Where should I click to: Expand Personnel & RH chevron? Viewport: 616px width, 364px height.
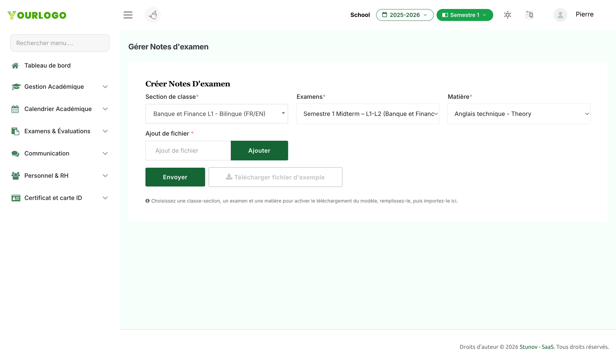[x=105, y=176]
